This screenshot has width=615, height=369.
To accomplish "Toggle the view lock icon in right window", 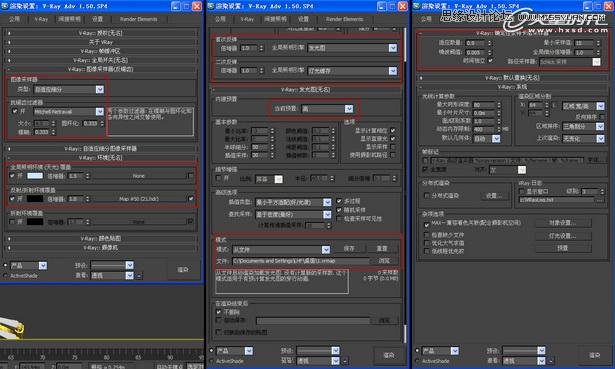I will (551, 361).
